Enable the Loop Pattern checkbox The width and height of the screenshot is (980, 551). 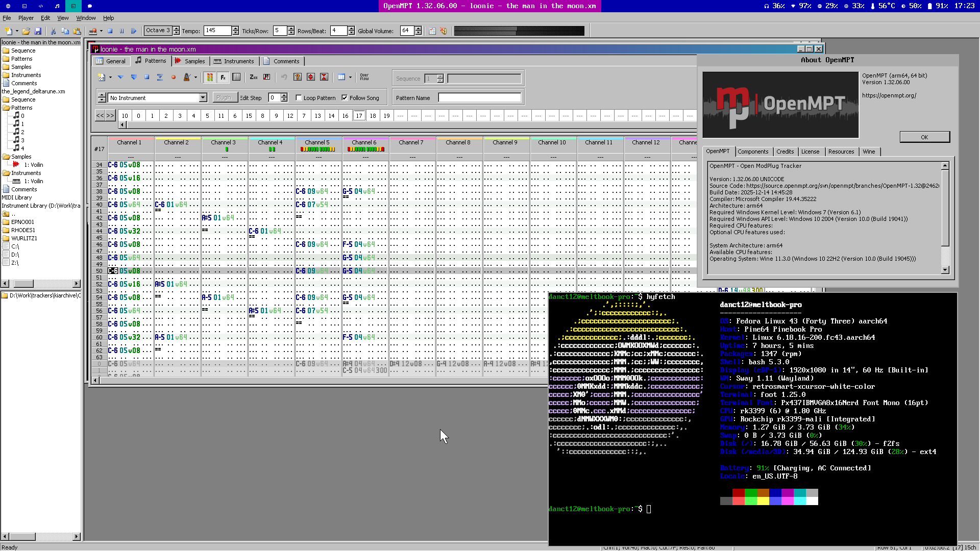pyautogui.click(x=299, y=98)
